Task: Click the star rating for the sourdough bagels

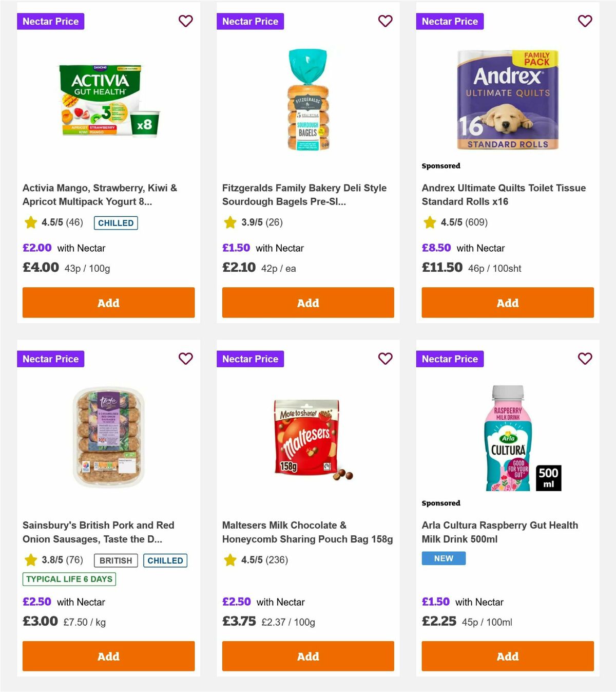Action: [229, 222]
